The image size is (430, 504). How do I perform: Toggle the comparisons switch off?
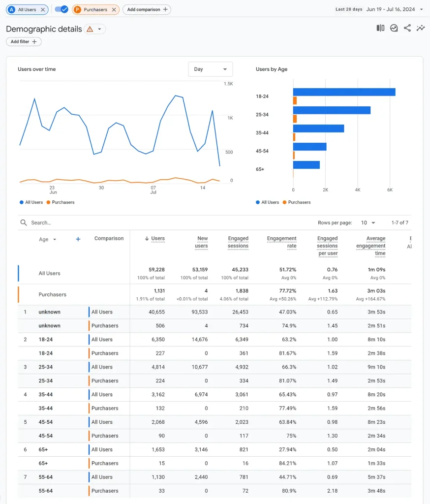(x=61, y=9)
